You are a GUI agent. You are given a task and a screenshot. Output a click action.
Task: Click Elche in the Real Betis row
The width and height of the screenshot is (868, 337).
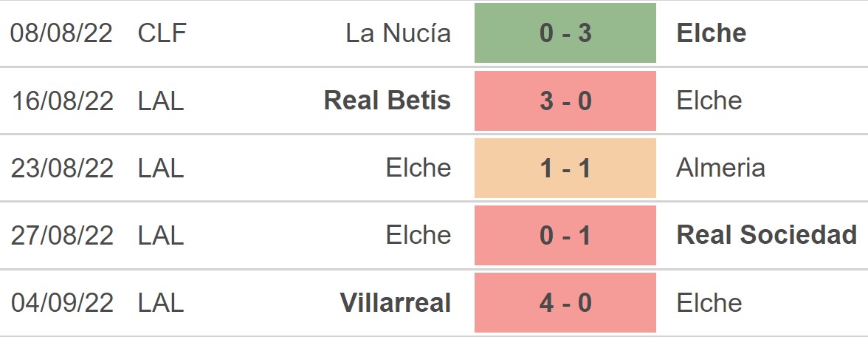pyautogui.click(x=709, y=101)
